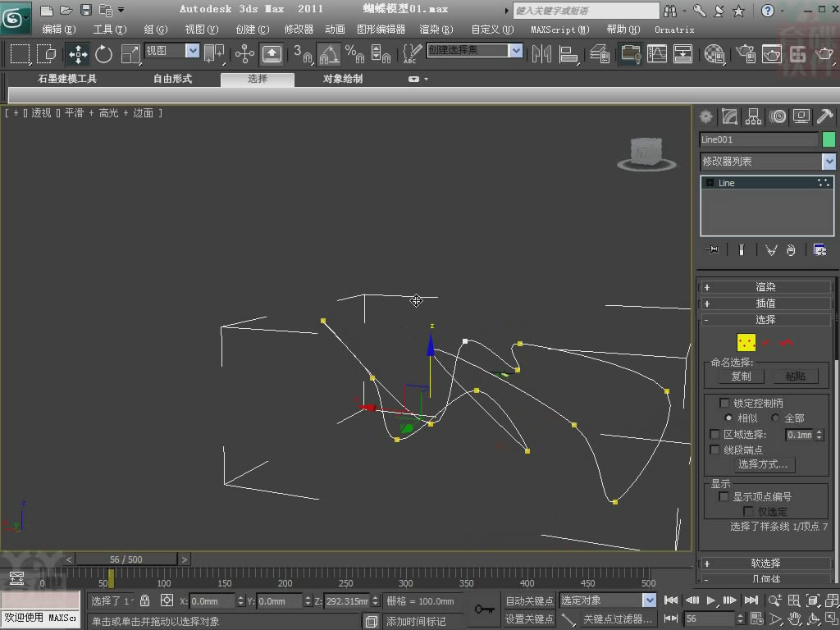Enable Show Vertex Numbers checkbox (显示顶点编号)
This screenshot has height=630, width=840.
[724, 496]
